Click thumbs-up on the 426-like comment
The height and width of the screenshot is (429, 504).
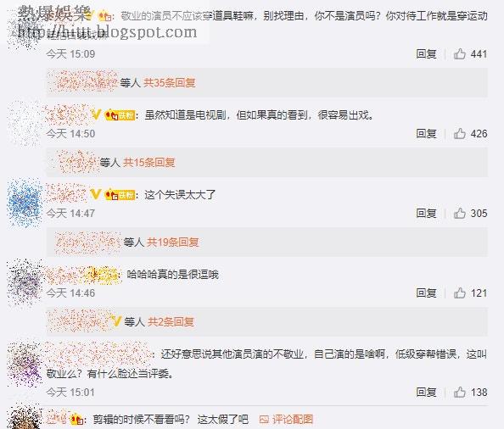pyautogui.click(x=460, y=133)
